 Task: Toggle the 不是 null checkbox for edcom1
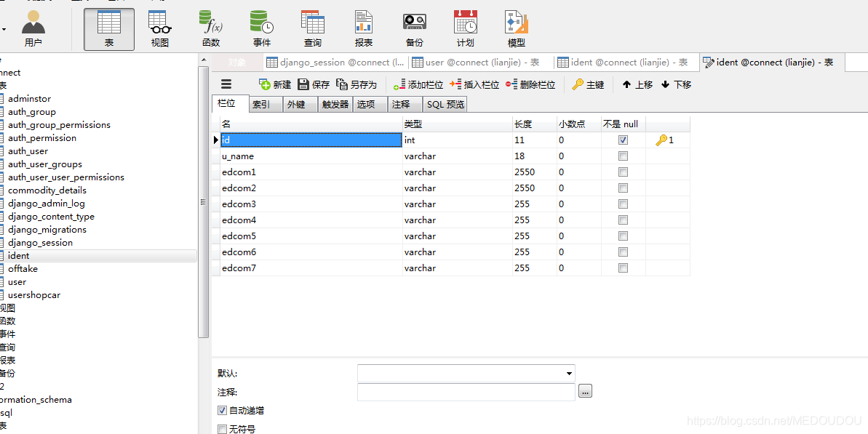tap(624, 172)
